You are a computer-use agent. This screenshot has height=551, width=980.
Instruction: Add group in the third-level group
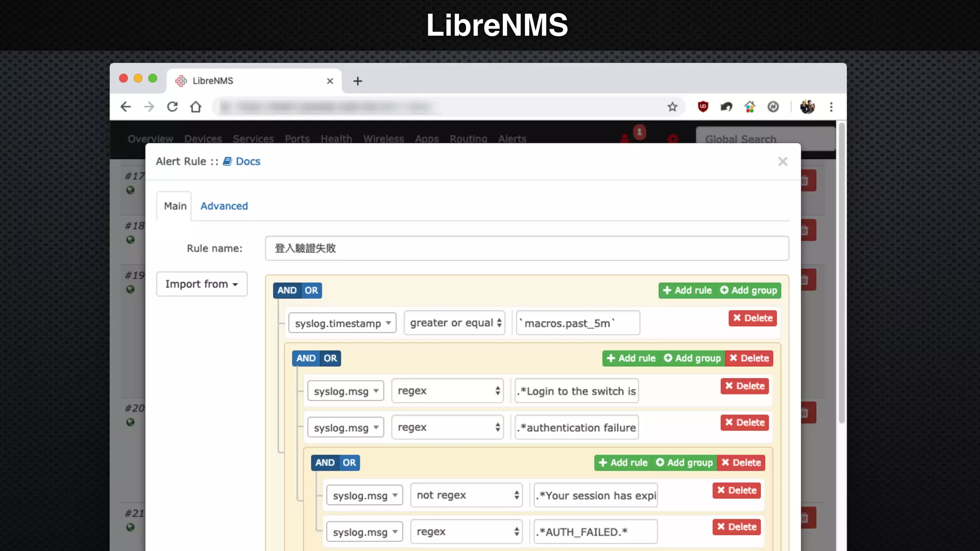click(684, 463)
